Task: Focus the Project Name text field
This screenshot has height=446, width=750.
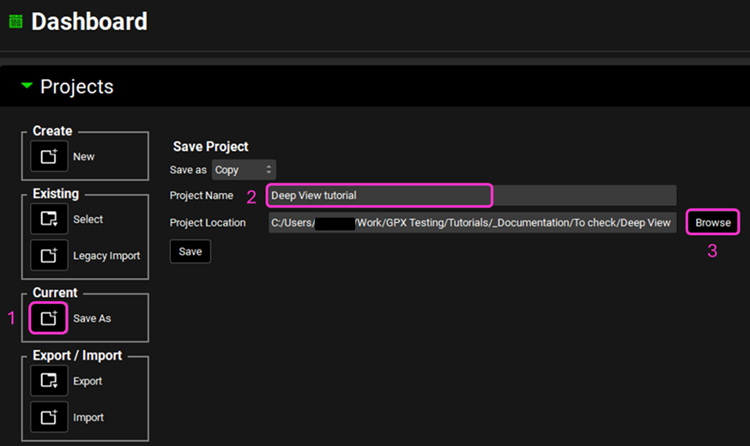Action: pyautogui.click(x=379, y=195)
